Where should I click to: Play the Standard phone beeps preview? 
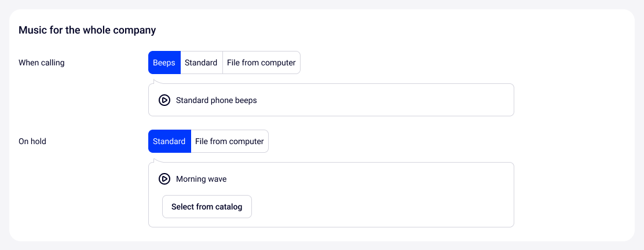point(164,100)
